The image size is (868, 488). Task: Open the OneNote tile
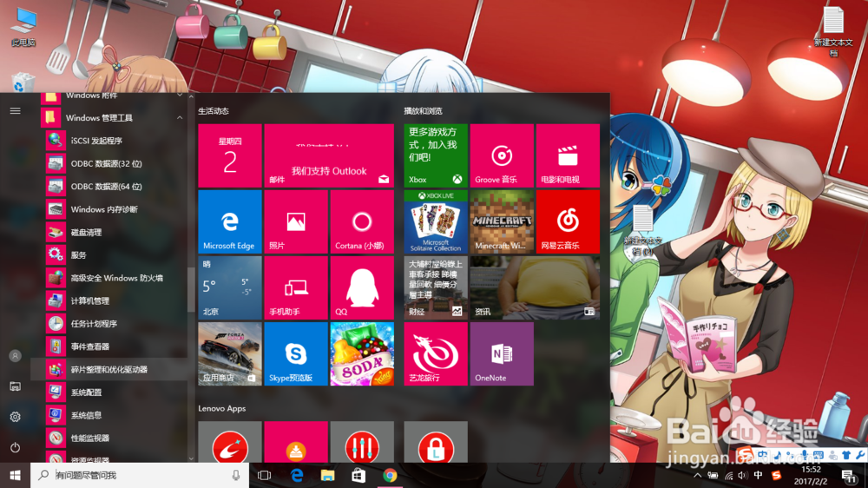(502, 354)
